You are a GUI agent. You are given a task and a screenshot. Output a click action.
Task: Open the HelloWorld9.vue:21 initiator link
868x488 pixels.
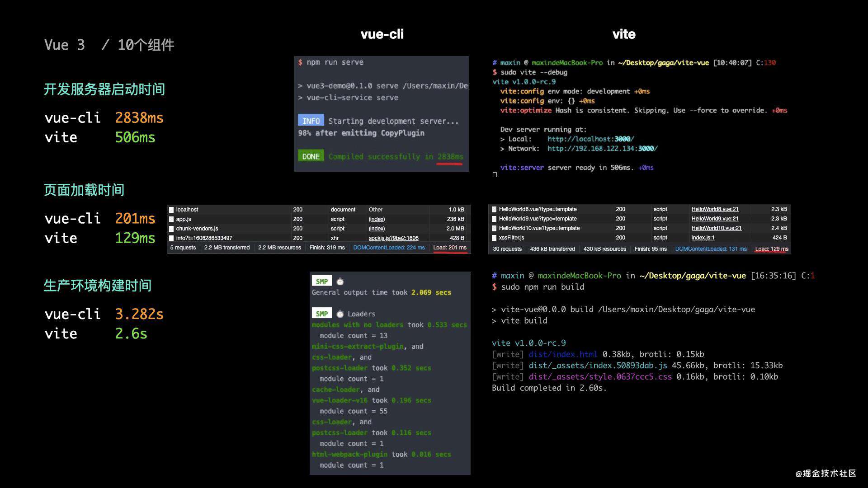715,219
